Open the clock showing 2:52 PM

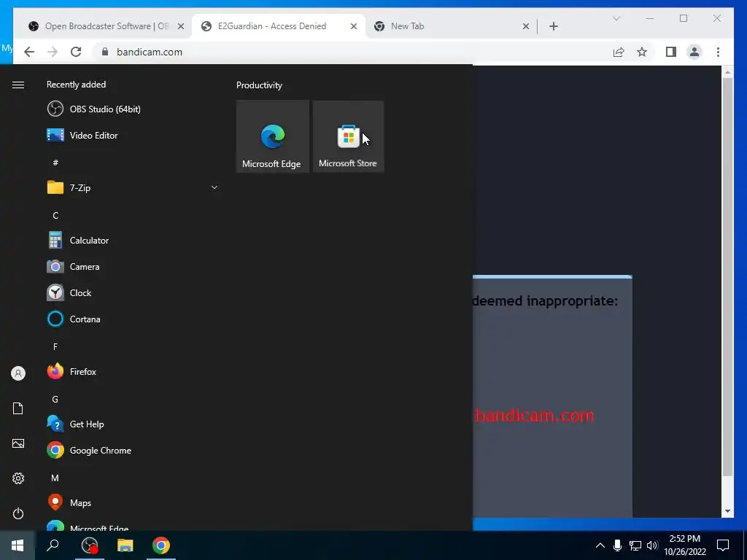[684, 545]
